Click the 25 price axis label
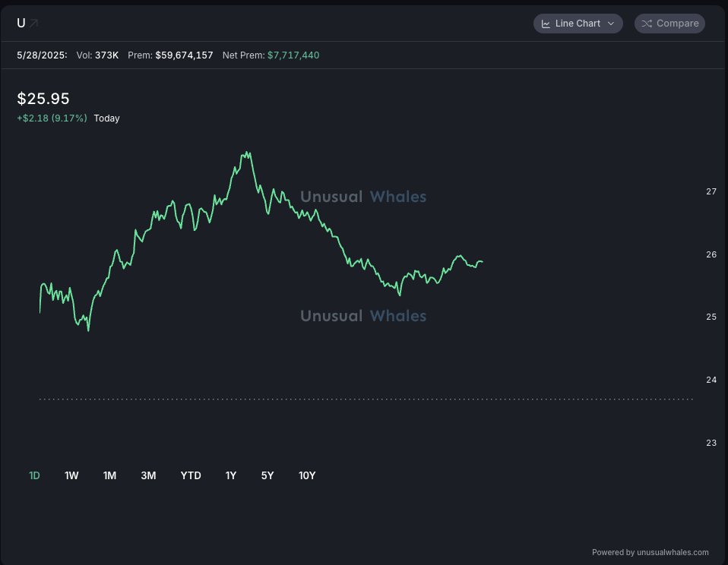The height and width of the screenshot is (565, 728). click(711, 317)
